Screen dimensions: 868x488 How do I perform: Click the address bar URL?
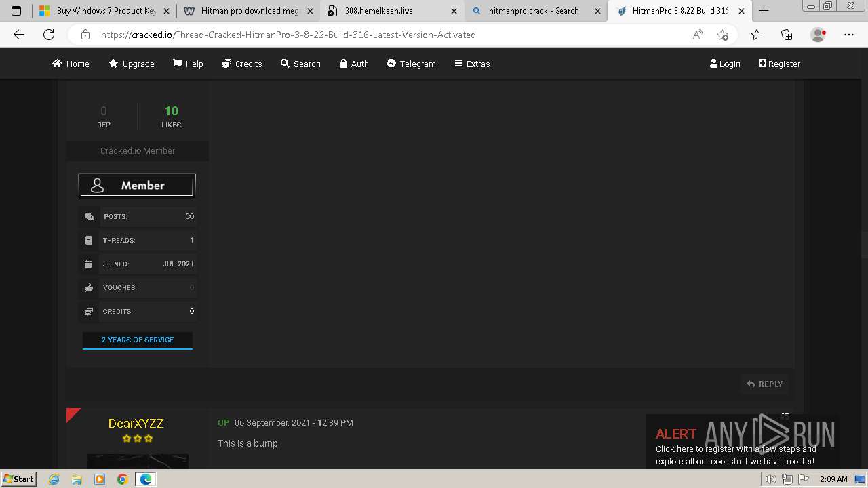[x=288, y=35]
